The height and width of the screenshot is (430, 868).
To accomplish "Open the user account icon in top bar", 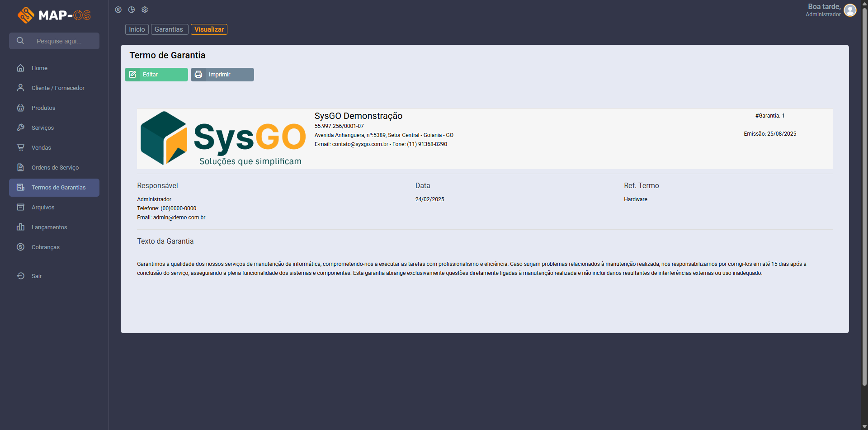I will coord(118,9).
